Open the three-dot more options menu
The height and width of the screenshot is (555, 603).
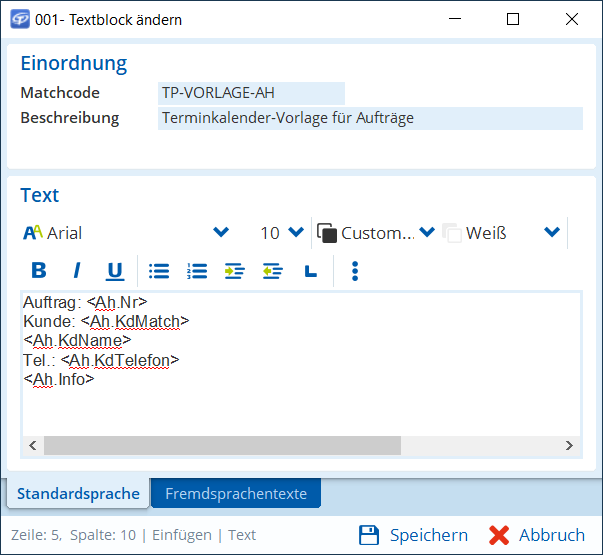[x=355, y=271]
